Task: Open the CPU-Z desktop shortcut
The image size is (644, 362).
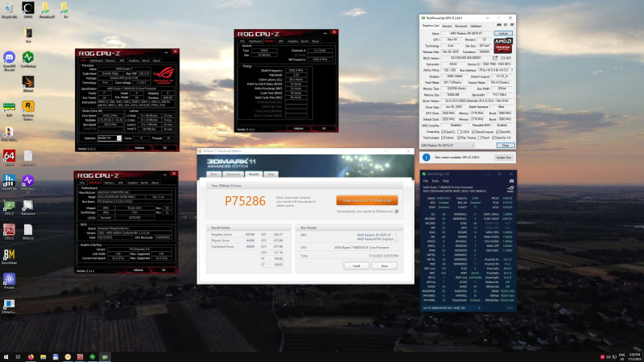Action: pyautogui.click(x=9, y=232)
